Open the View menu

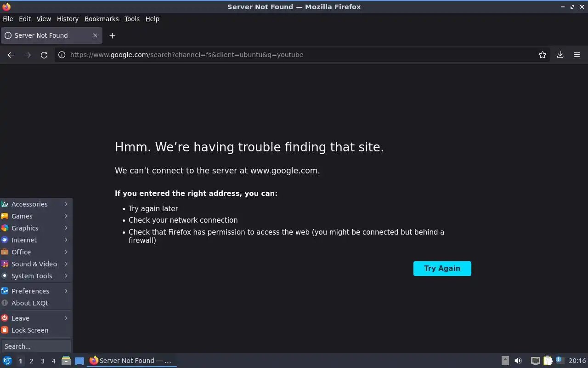coord(44,19)
